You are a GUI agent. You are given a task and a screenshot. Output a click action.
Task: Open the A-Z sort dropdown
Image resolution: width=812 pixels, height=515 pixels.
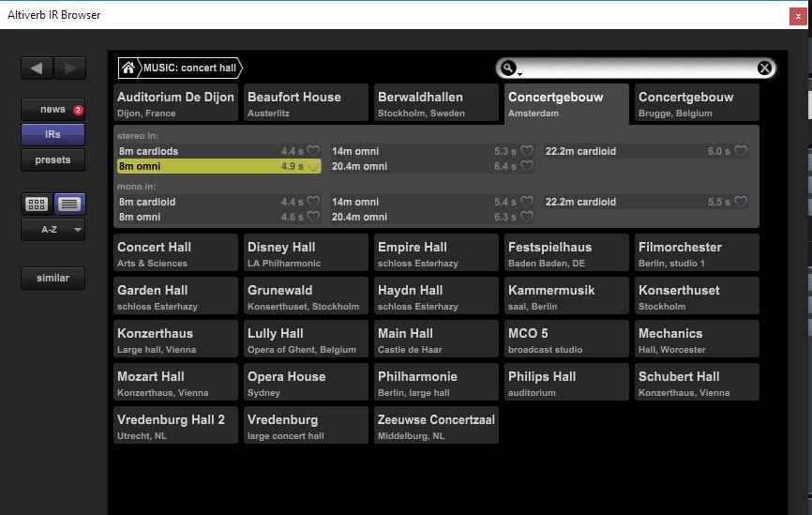(x=53, y=230)
